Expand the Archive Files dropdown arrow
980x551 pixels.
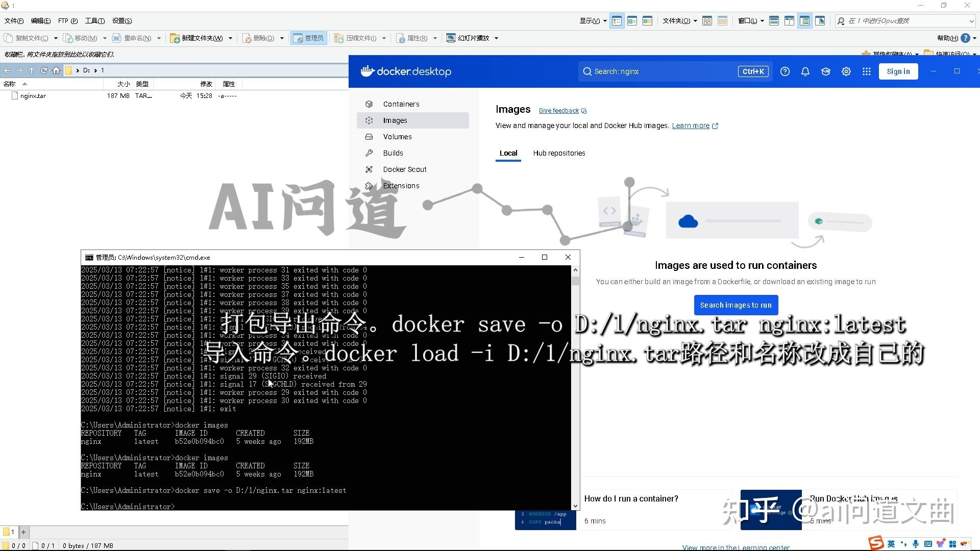pos(384,38)
